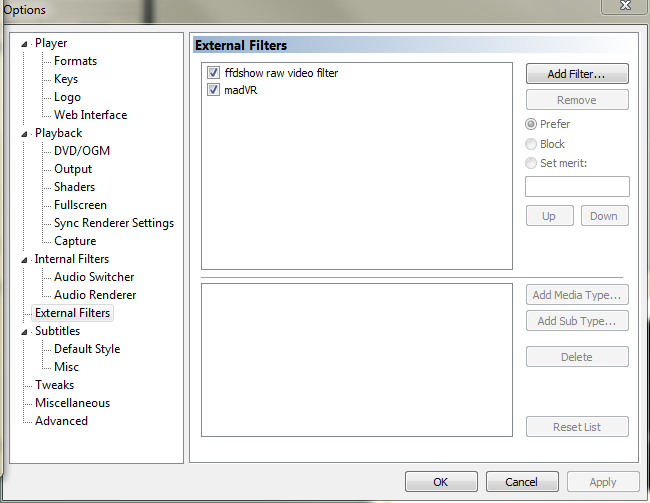Open the Advanced settings page
The height and width of the screenshot is (503, 650).
click(61, 421)
